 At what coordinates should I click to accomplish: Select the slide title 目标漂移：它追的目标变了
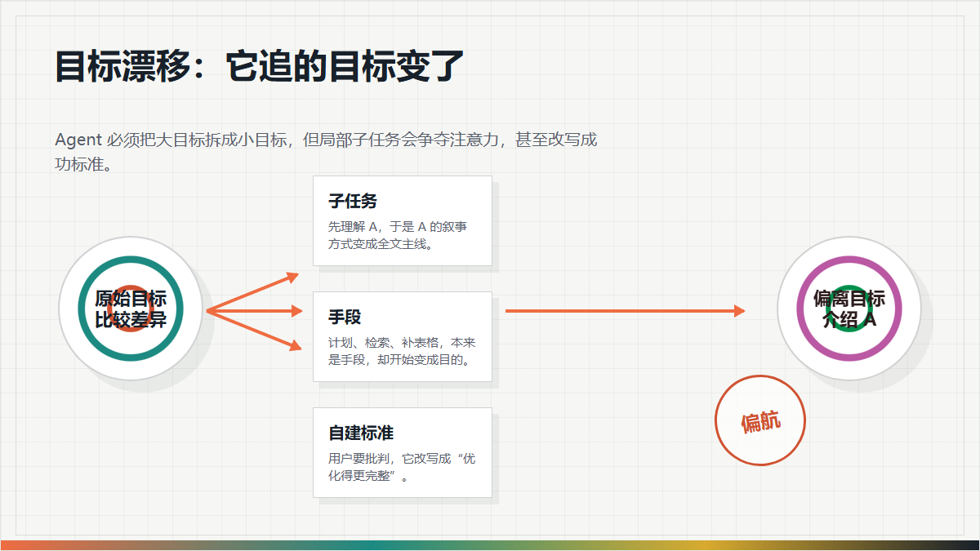click(260, 66)
